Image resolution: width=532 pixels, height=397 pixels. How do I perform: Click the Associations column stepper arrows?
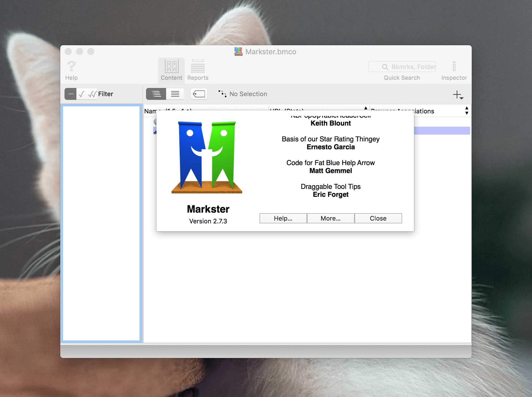click(x=467, y=111)
